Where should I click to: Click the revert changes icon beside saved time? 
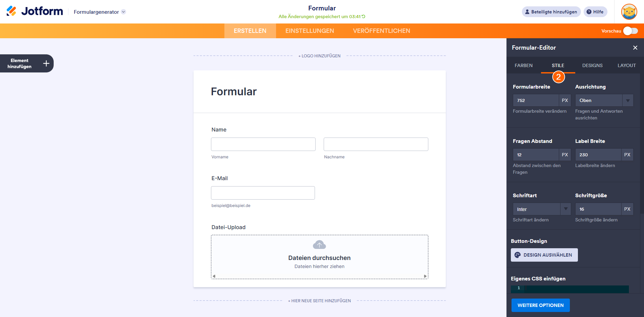[x=363, y=16]
